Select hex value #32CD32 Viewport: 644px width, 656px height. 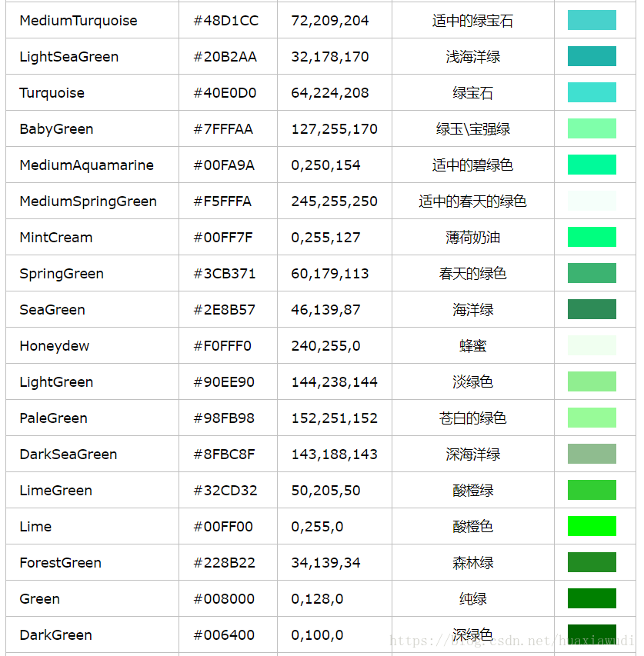click(x=225, y=491)
